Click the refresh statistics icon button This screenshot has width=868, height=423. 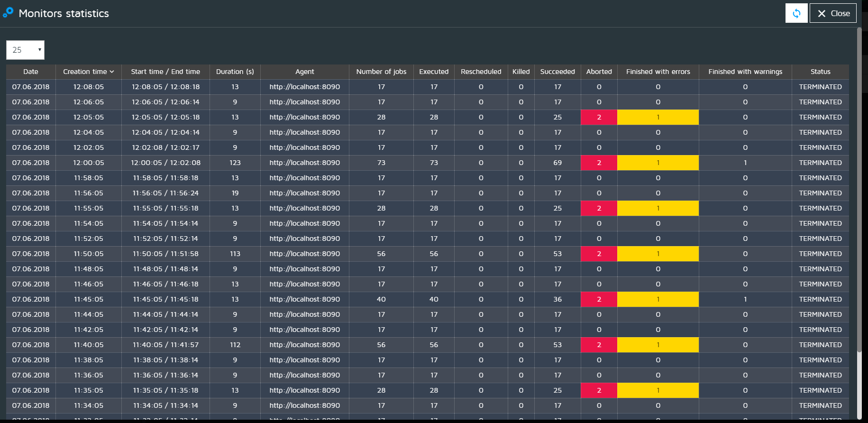796,13
